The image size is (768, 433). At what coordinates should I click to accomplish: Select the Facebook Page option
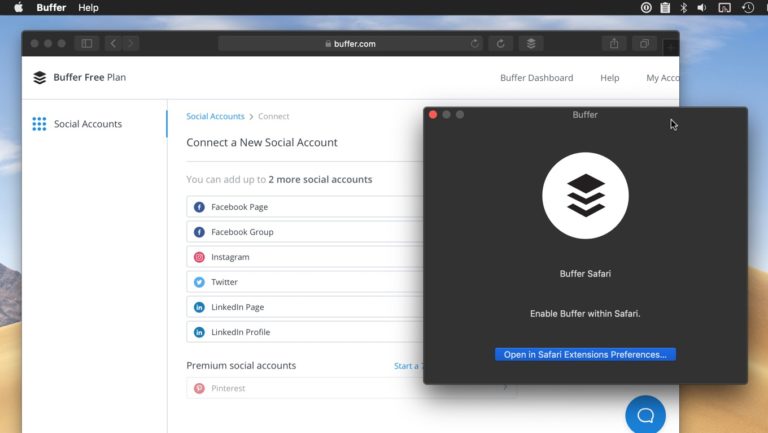click(239, 207)
